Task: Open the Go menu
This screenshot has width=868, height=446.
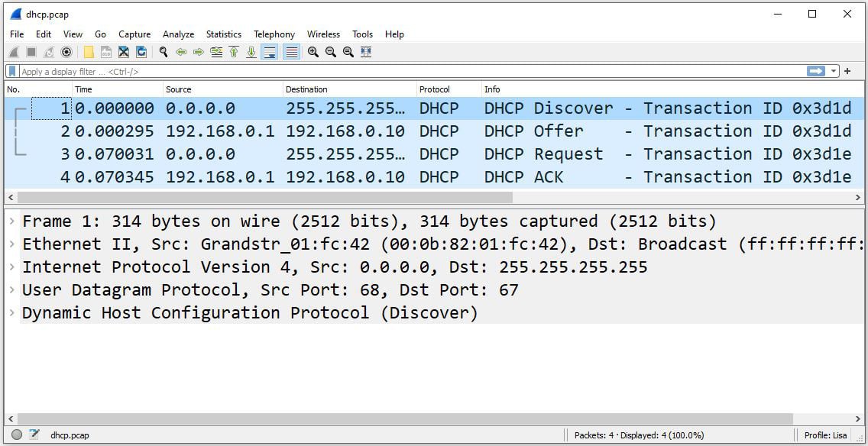Action: [100, 34]
